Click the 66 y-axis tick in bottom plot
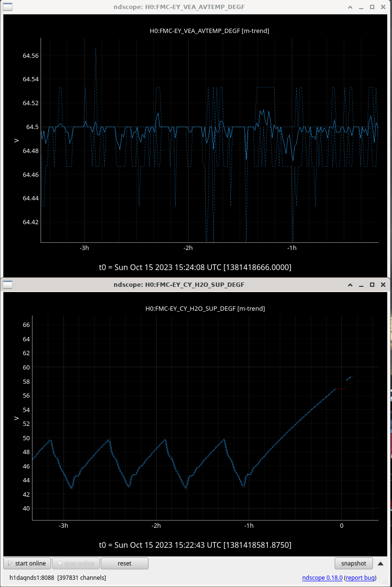 coord(26,325)
